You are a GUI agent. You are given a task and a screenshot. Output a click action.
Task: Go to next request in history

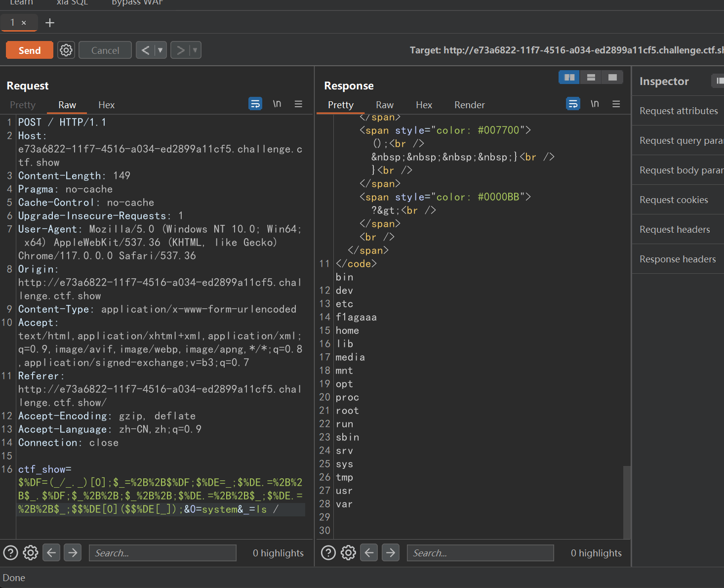click(180, 50)
